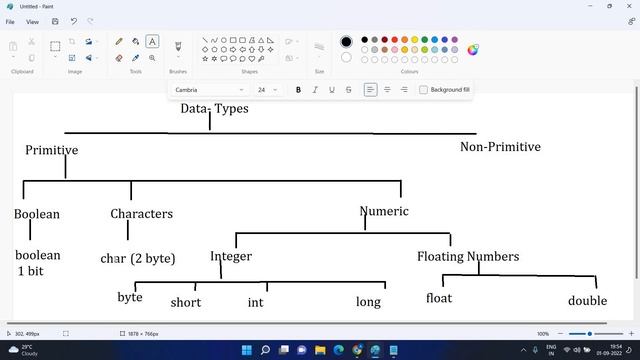Click the Resize image icon
This screenshot has width=640, height=360.
[72, 58]
